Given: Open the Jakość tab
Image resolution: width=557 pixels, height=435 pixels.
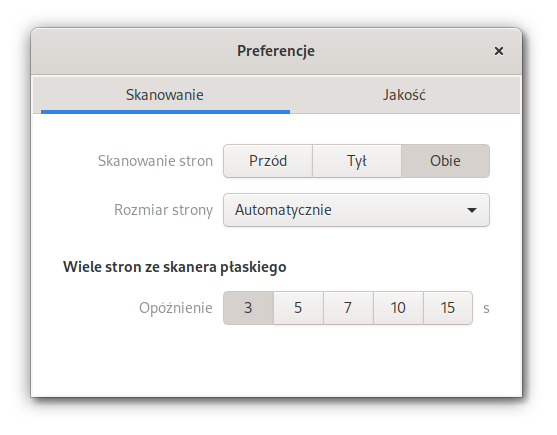Looking at the screenshot, I should [x=405, y=95].
